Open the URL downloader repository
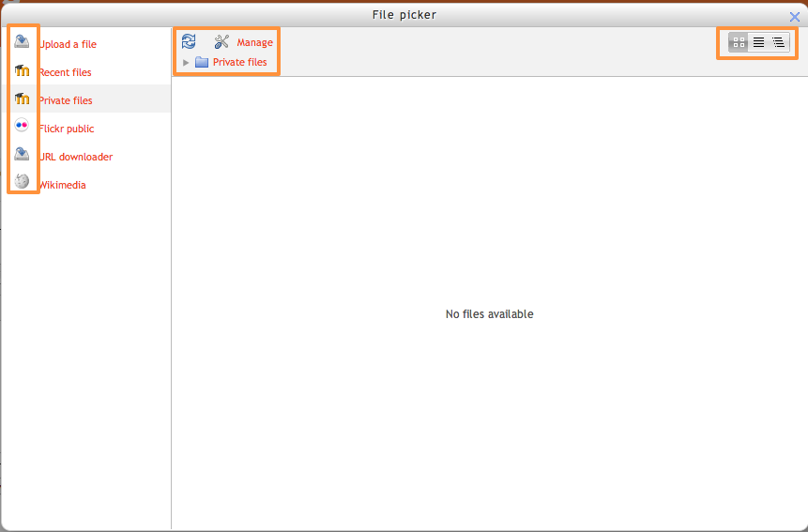 click(76, 157)
